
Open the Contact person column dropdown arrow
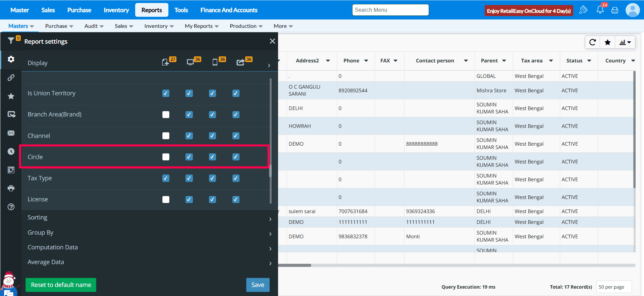(x=466, y=61)
